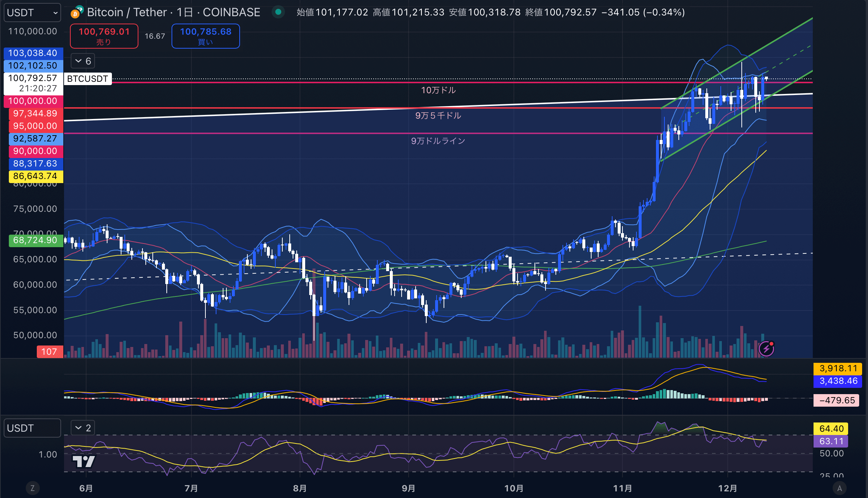Click the blue MACD signal value 3,438.46
Screen dimensions: 868x498
(838, 381)
